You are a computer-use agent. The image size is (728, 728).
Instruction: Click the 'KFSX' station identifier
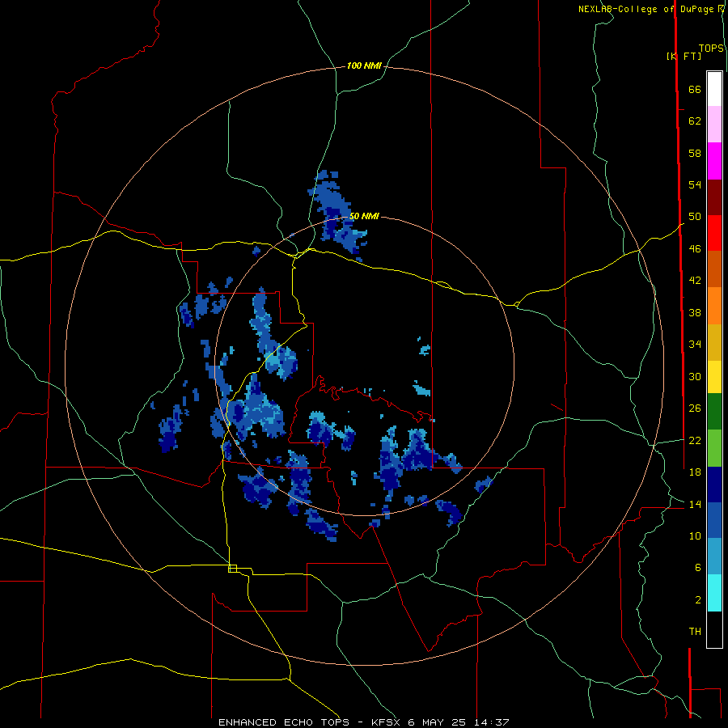(x=387, y=722)
